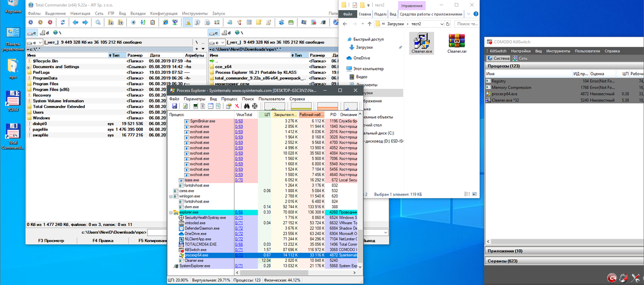Sort by the PID column in Process Explorer

(333, 115)
